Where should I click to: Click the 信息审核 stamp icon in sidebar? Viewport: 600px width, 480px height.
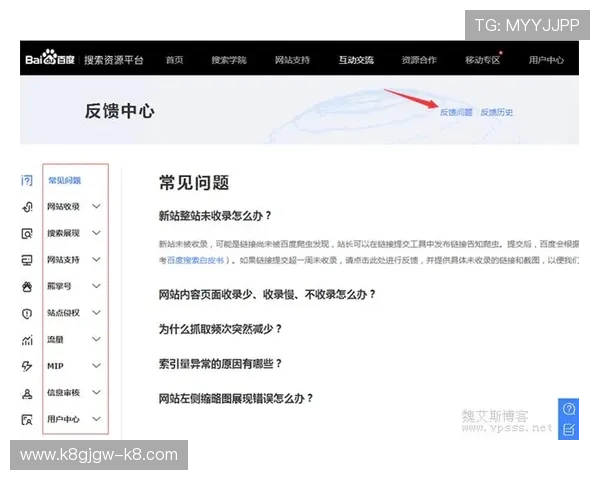27,393
